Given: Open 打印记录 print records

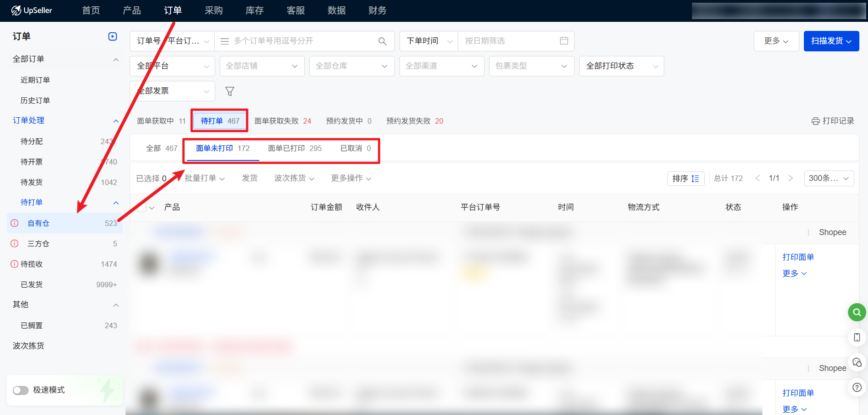Looking at the screenshot, I should [x=833, y=121].
